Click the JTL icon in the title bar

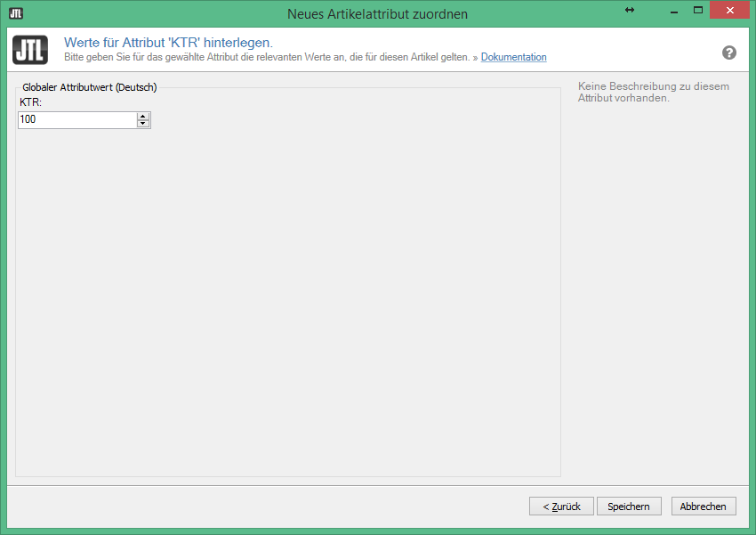tap(15, 13)
